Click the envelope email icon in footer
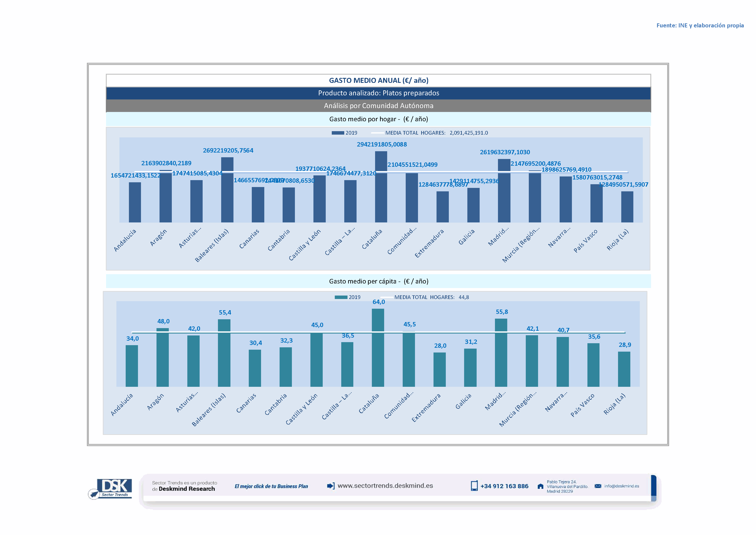Image resolution: width=756 pixels, height=535 pixels. (x=598, y=486)
